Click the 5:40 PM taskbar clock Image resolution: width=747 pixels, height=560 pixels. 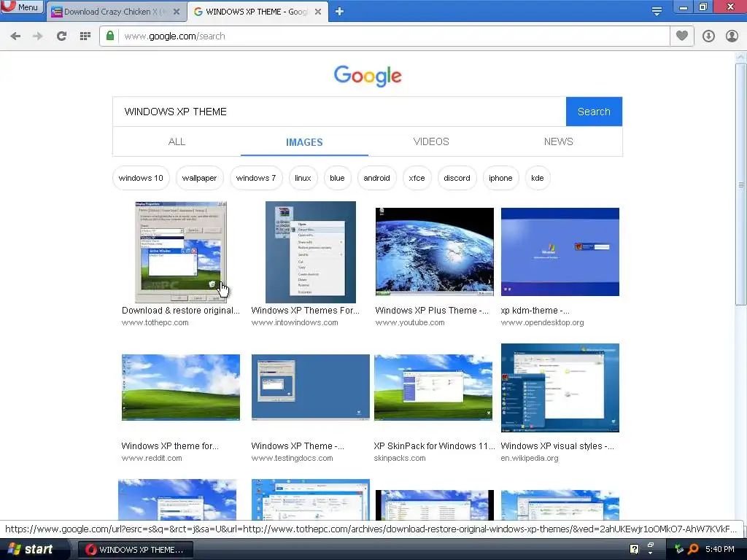click(720, 549)
